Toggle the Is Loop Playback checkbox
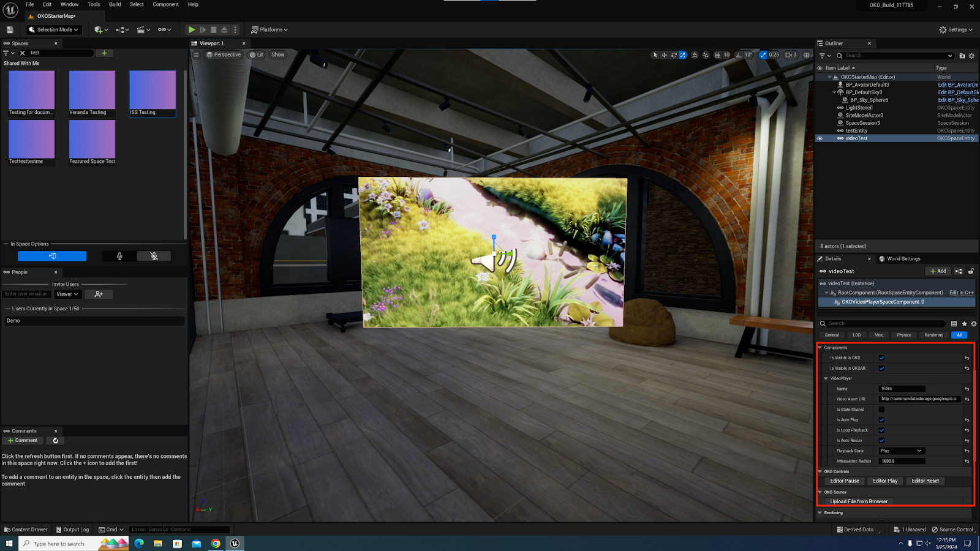The width and height of the screenshot is (980, 551). click(x=881, y=430)
